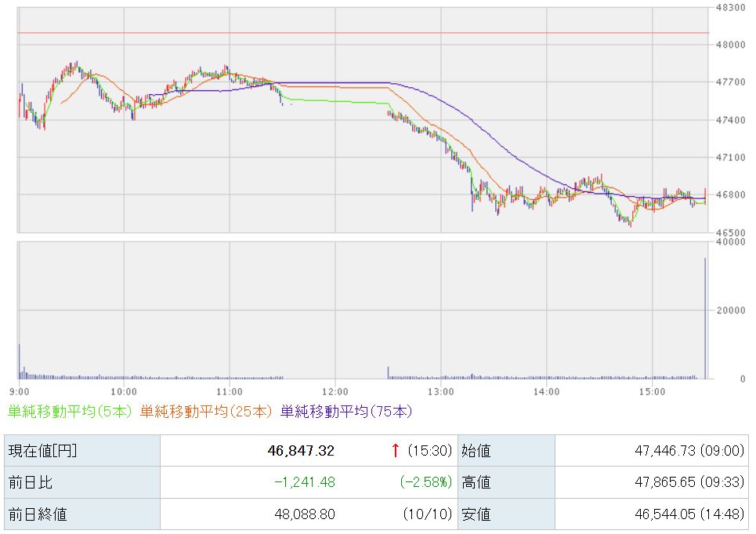This screenshot has width=756, height=534.
Task: Click the red up arrow beside current value
Action: [x=396, y=450]
